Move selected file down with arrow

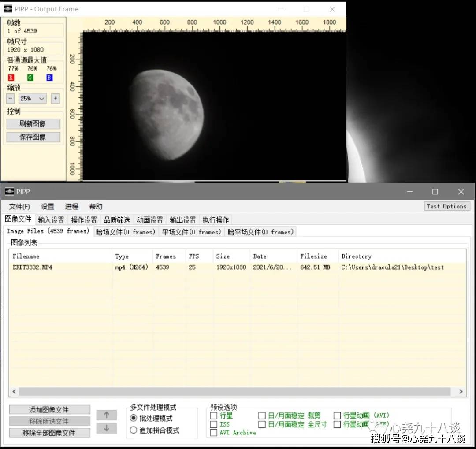pos(107,428)
